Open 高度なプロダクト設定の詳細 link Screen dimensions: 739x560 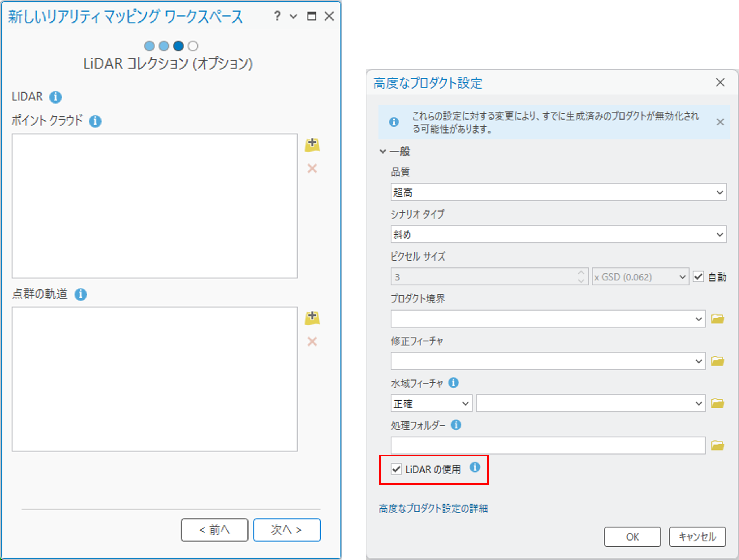(x=433, y=509)
